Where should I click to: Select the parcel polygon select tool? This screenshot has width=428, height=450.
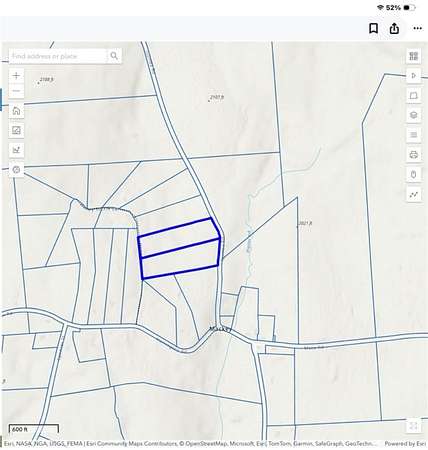coord(413,96)
